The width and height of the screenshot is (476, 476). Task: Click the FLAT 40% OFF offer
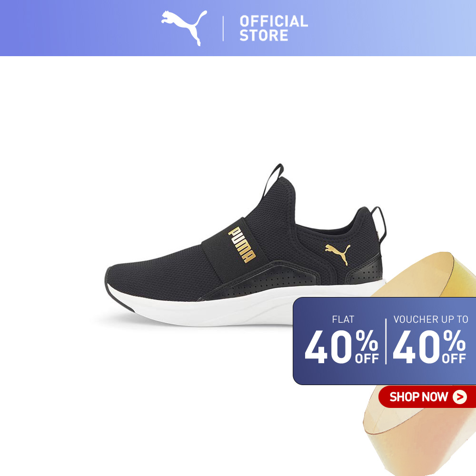tap(341, 339)
